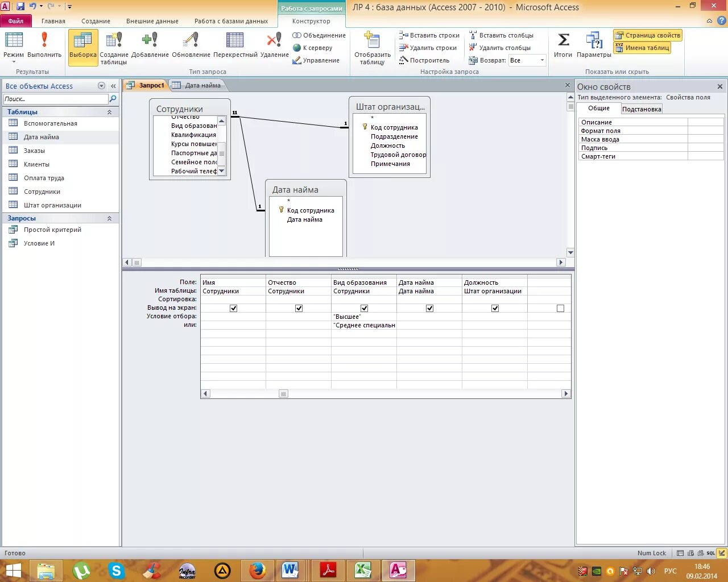Customize quick access toolbar dropdown
The height and width of the screenshot is (582, 728).
pyautogui.click(x=70, y=7)
